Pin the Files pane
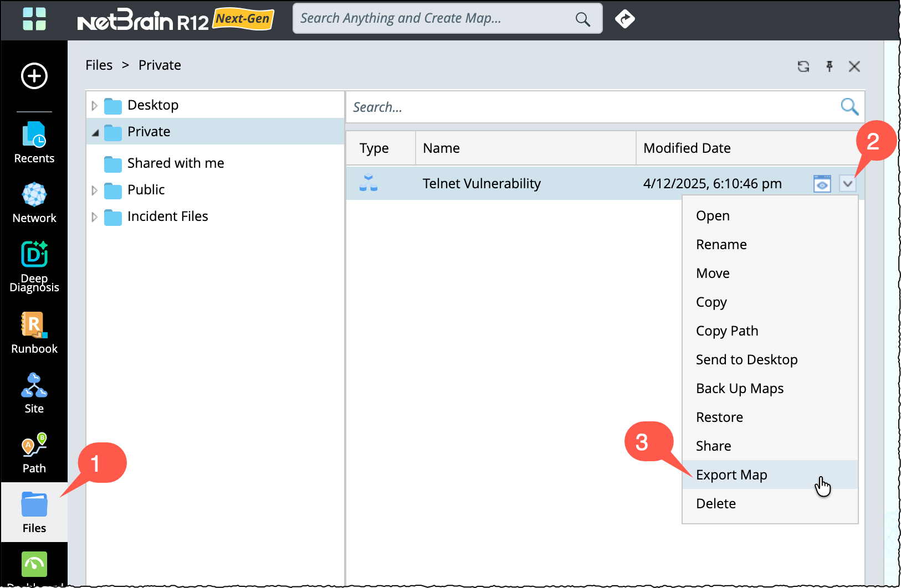Image resolution: width=901 pixels, height=588 pixels. click(830, 66)
